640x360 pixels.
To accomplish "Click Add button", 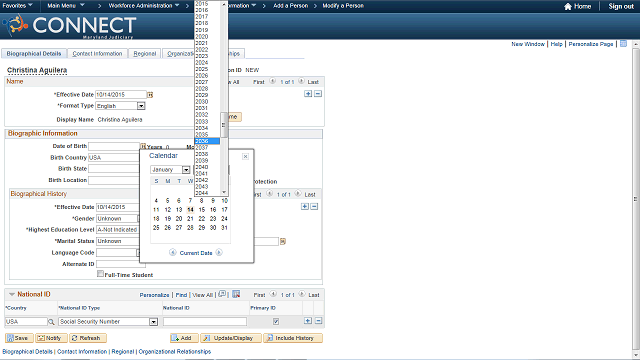I will 184,338.
